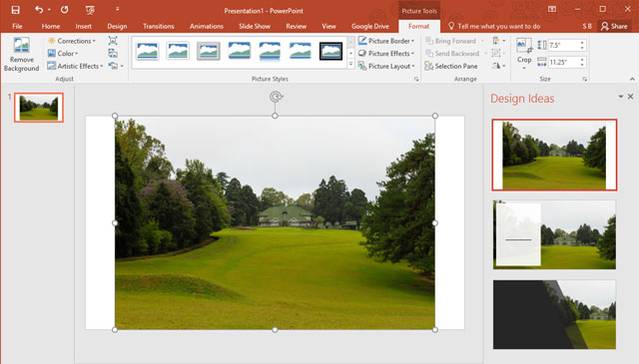
Task: Apply the sixth picture style thumbnail
Action: (300, 51)
